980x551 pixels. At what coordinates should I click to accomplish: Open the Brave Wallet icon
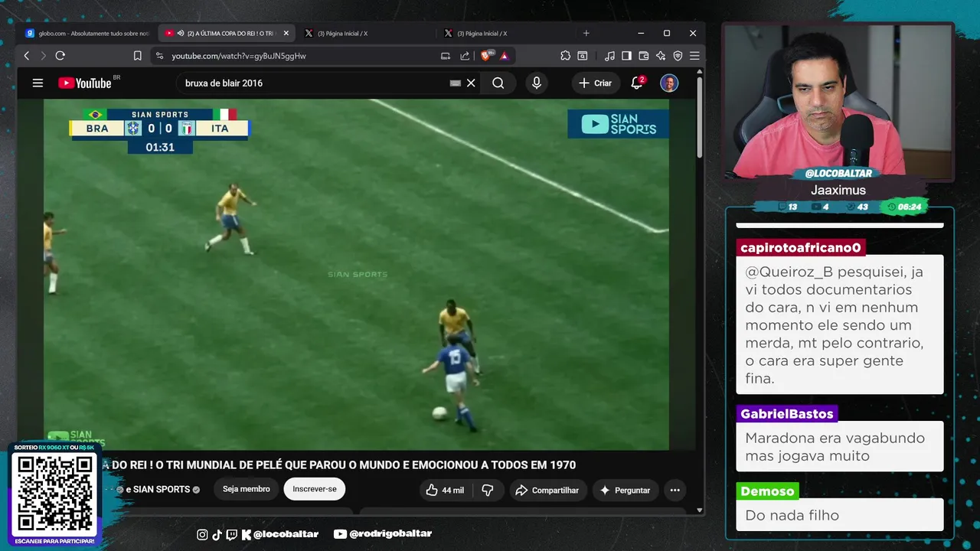click(x=643, y=56)
